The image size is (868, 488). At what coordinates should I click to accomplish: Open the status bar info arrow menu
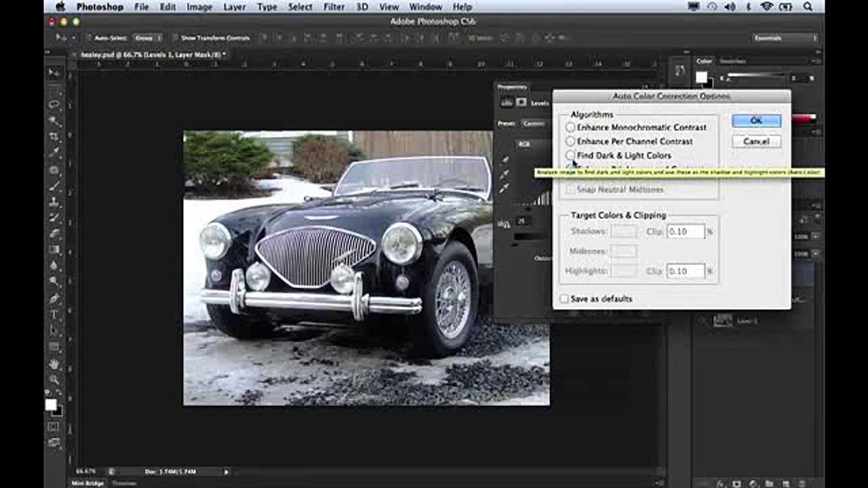pyautogui.click(x=226, y=472)
